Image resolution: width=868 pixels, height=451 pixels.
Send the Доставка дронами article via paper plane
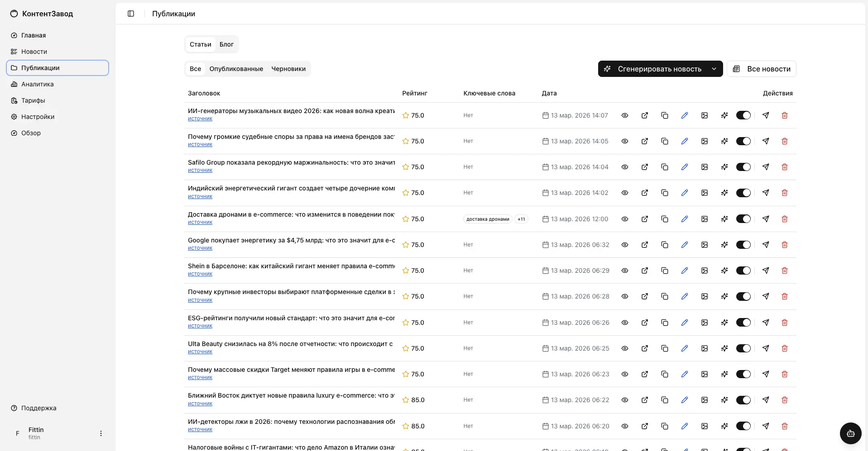click(765, 219)
